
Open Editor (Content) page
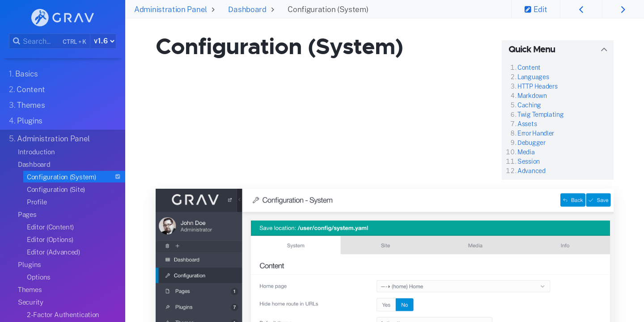50,227
